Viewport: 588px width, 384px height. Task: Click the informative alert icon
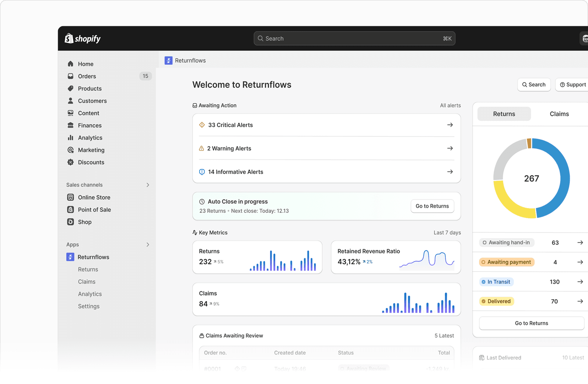click(202, 172)
